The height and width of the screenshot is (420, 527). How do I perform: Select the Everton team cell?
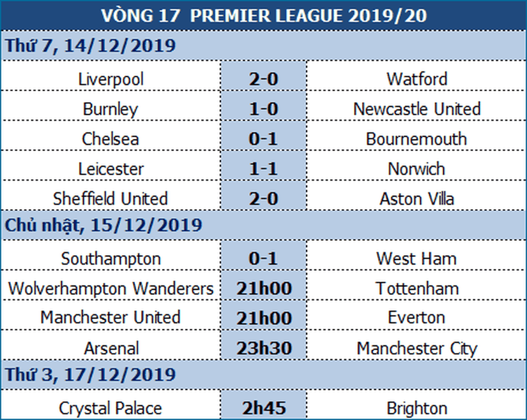tap(417, 318)
